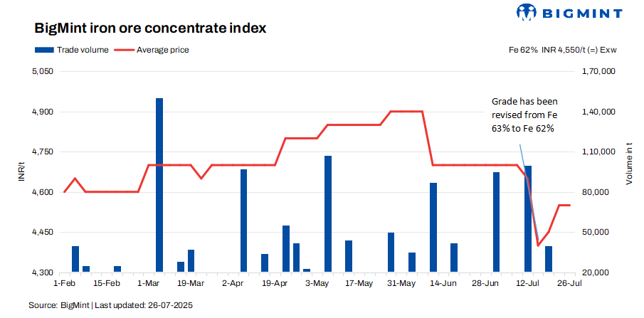Click the red Average price legend line

click(123, 50)
